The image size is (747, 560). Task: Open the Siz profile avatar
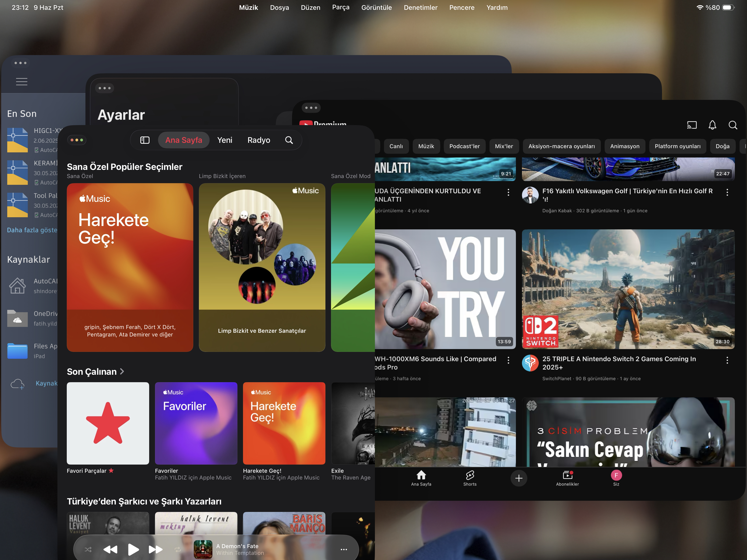pos(616,475)
